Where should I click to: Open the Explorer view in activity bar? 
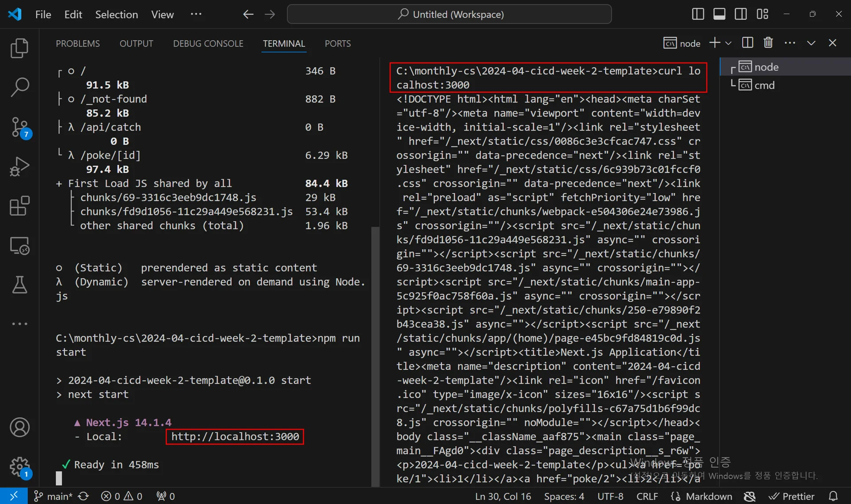click(x=20, y=48)
